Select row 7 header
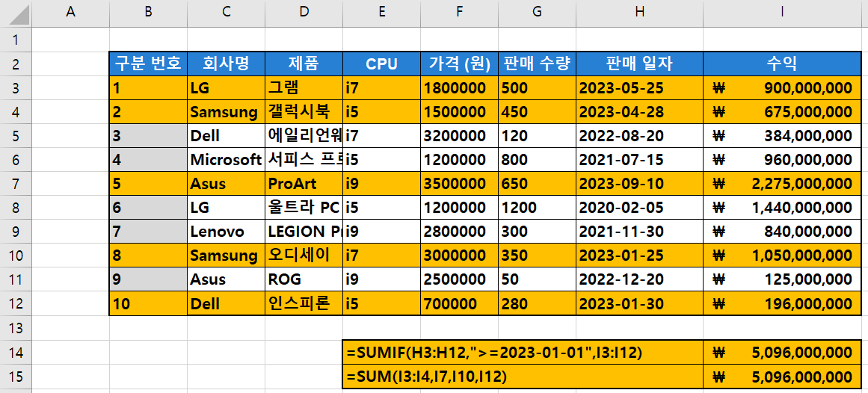This screenshot has width=868, height=393. (16, 183)
